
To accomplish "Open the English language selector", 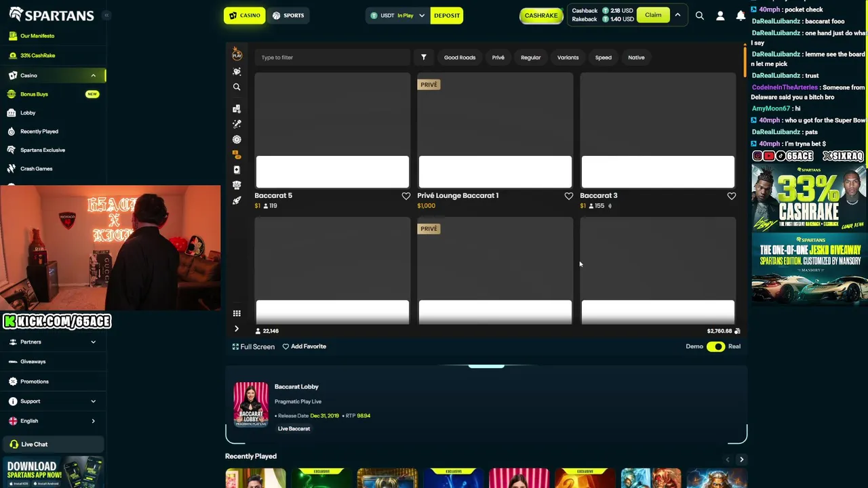I will pos(53,421).
